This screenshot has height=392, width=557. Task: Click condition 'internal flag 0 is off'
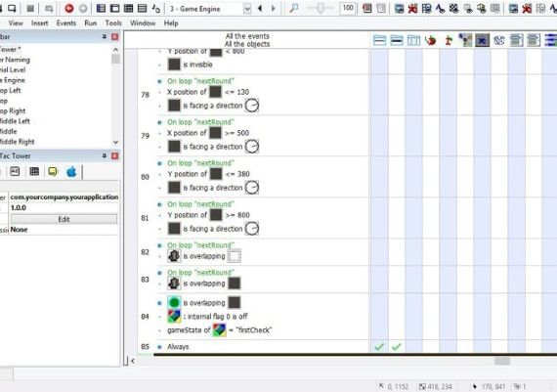[x=207, y=317]
